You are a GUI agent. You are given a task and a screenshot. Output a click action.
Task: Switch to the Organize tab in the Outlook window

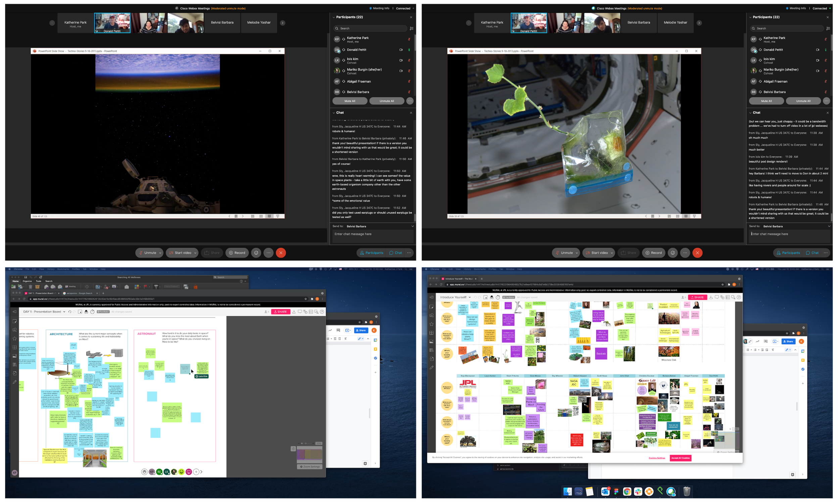[x=27, y=281]
